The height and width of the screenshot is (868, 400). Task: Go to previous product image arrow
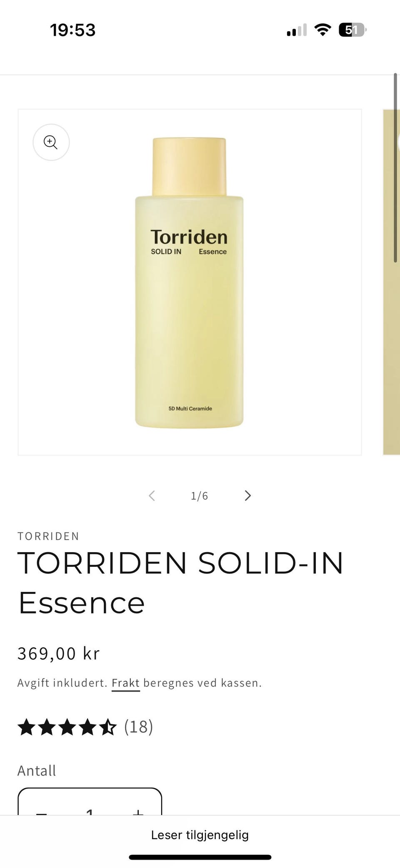[152, 496]
